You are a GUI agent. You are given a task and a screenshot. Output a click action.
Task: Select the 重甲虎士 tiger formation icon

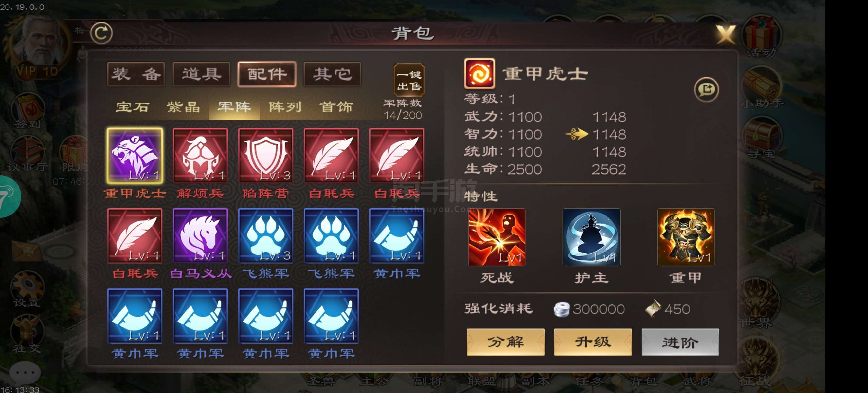click(135, 156)
